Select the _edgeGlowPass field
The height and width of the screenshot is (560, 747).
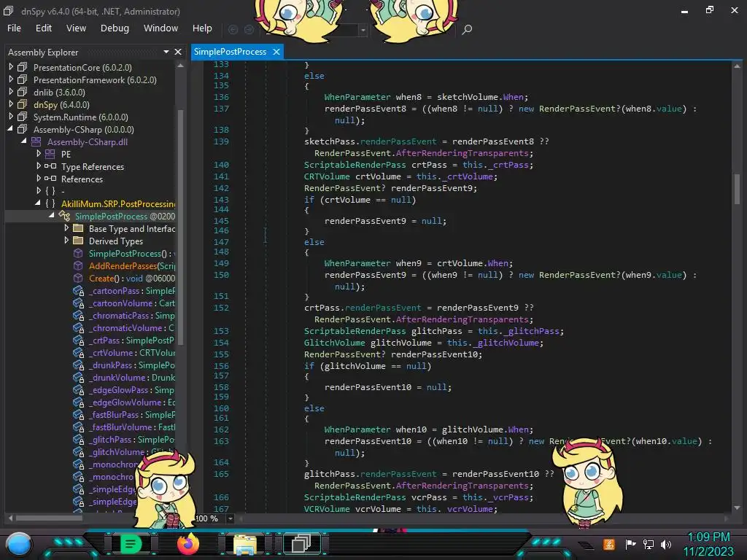(131, 389)
